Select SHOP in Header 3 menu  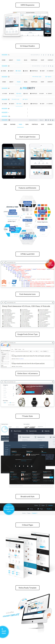pos(42,82)
